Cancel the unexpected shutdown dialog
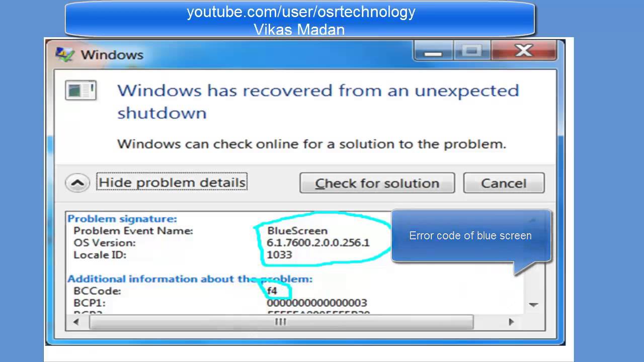The height and width of the screenshot is (362, 644). pyautogui.click(x=504, y=183)
